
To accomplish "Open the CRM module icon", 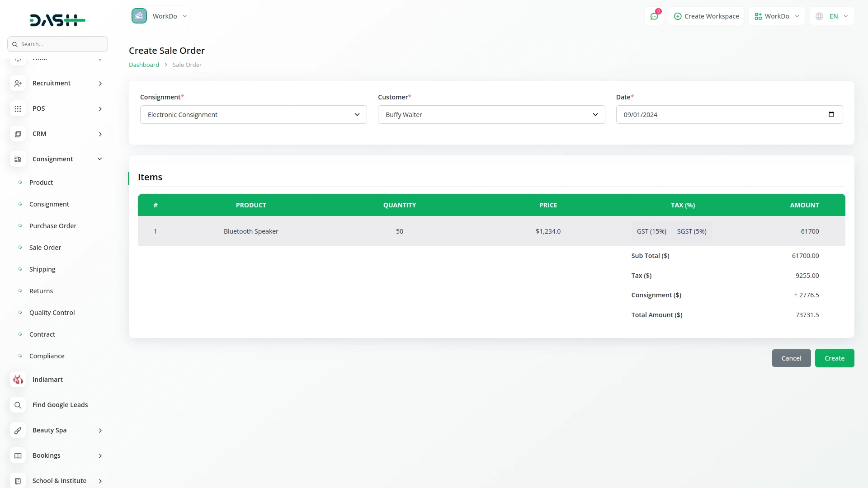I will (x=18, y=134).
